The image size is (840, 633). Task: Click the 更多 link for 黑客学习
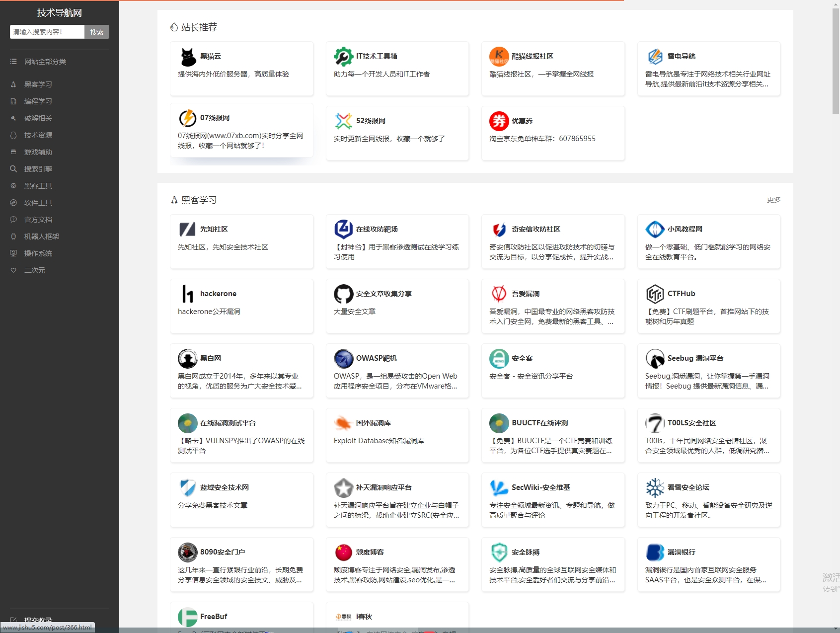pyautogui.click(x=773, y=200)
